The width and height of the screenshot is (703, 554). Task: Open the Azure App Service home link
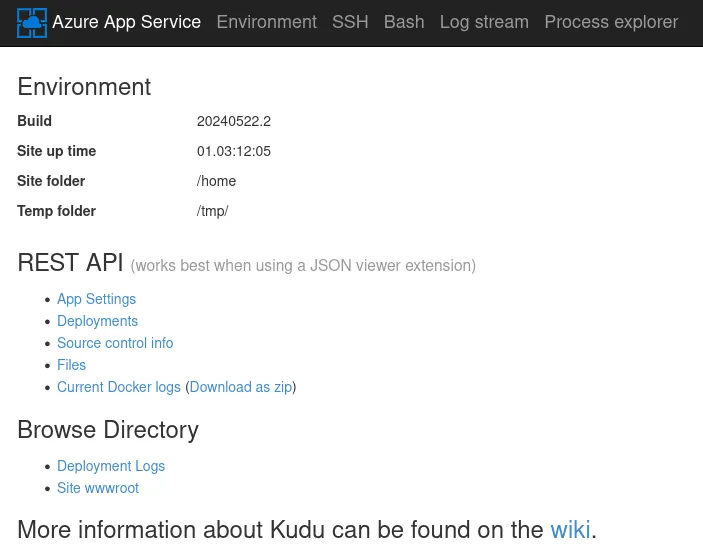point(126,22)
